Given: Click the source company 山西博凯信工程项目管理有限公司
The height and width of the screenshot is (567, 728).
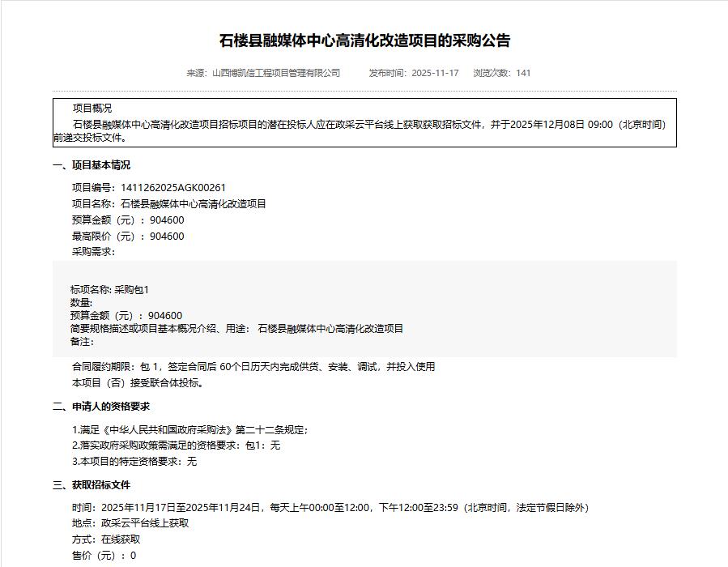Looking at the screenshot, I should (275, 73).
